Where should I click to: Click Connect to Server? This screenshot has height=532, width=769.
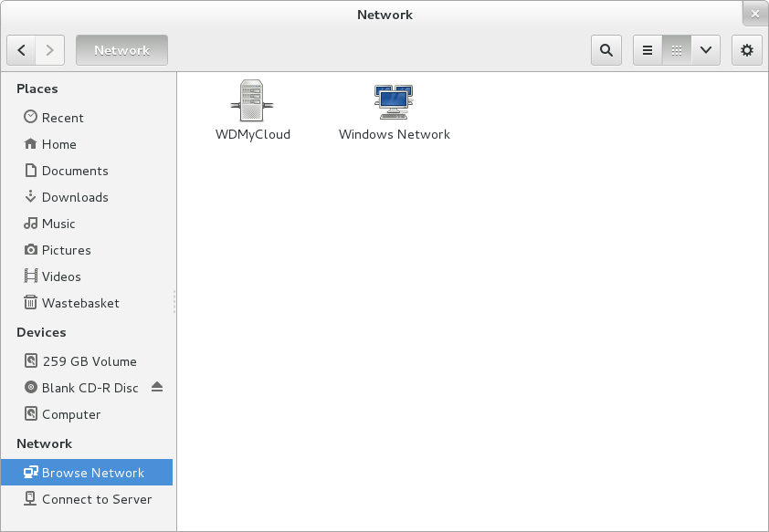point(96,499)
